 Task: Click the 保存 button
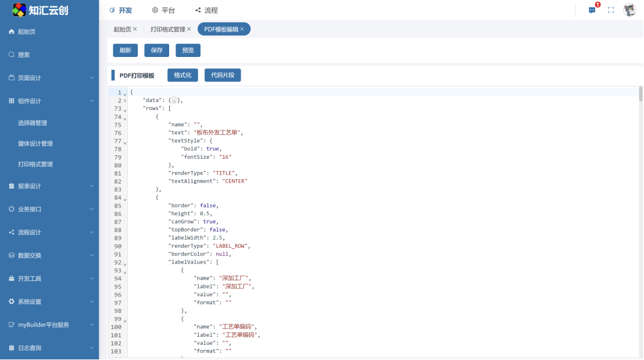156,50
